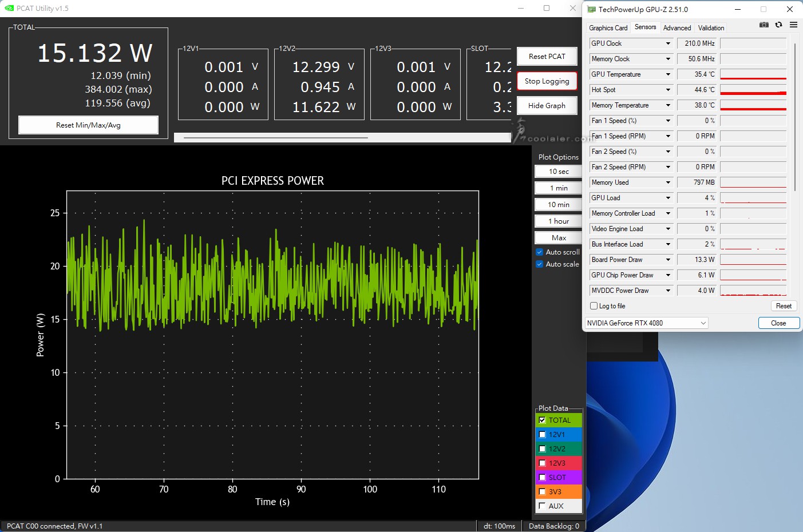Click the Data Backlog: 0 status entry
The width and height of the screenshot is (803, 532).
pyautogui.click(x=553, y=526)
